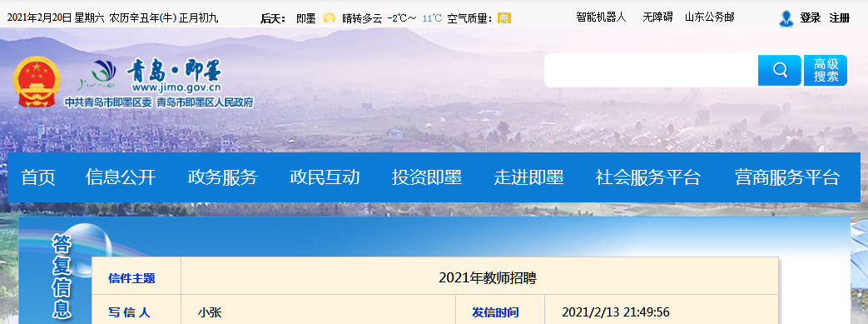Click the magnifier search icon button
This screenshot has height=324, width=868.
(780, 70)
